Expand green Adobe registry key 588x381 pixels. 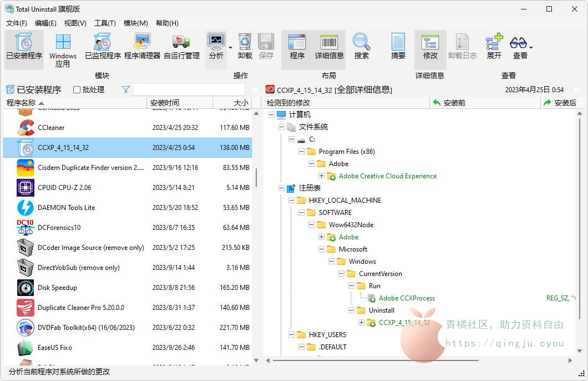click(x=321, y=237)
